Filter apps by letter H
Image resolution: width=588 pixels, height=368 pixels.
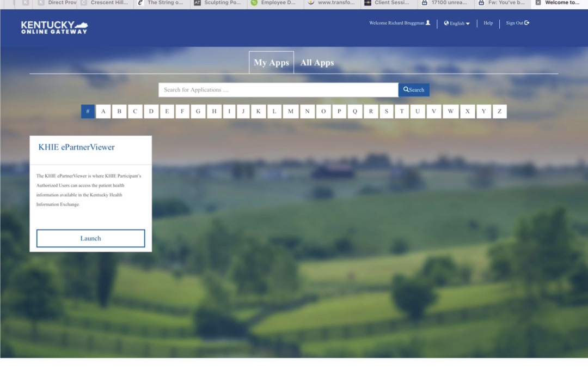[x=214, y=111]
